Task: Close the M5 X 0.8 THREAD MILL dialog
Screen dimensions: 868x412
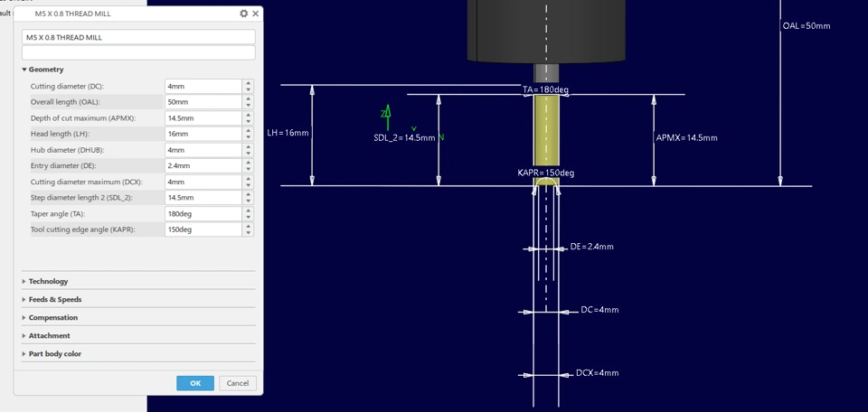Action: [x=255, y=14]
